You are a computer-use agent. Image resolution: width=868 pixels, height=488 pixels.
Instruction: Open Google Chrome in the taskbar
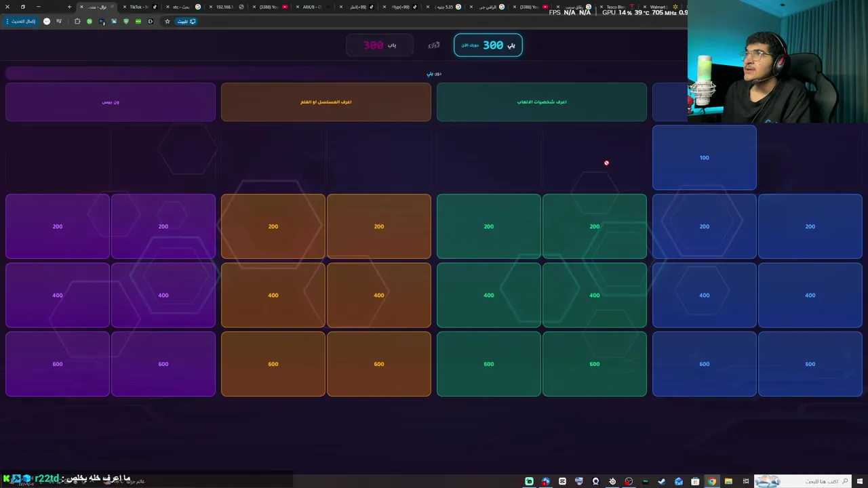(x=712, y=481)
